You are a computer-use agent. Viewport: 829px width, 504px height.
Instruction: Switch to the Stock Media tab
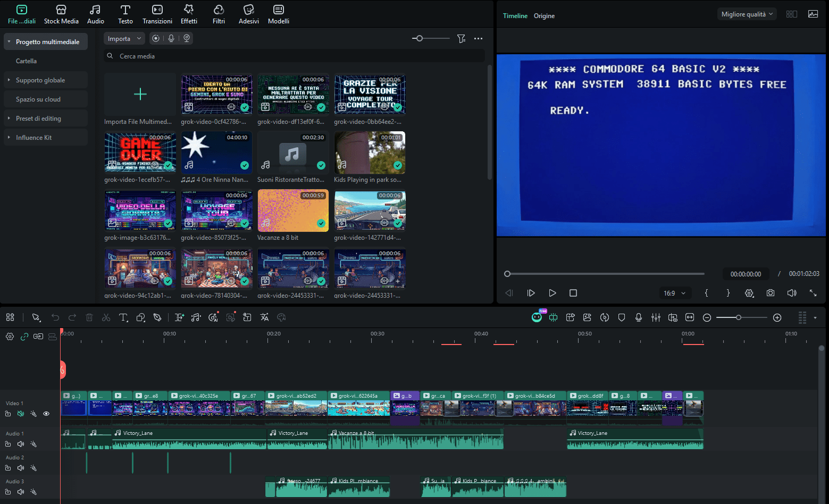tap(61, 14)
